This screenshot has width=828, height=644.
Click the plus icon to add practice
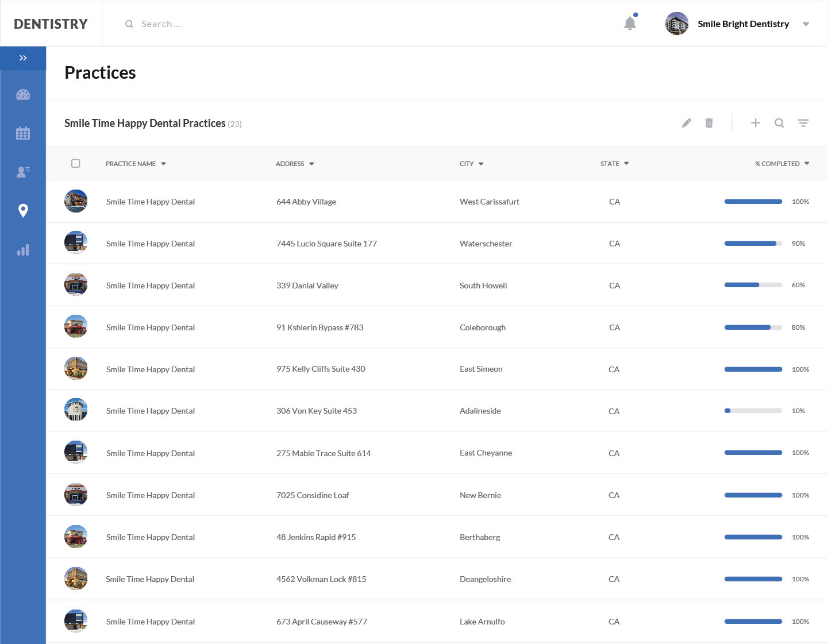756,123
